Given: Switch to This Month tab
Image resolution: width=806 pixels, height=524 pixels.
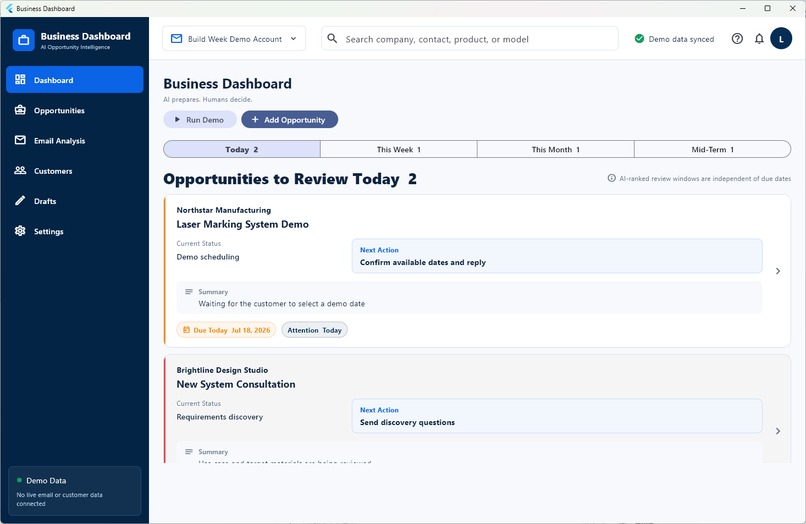Looking at the screenshot, I should pyautogui.click(x=555, y=149).
